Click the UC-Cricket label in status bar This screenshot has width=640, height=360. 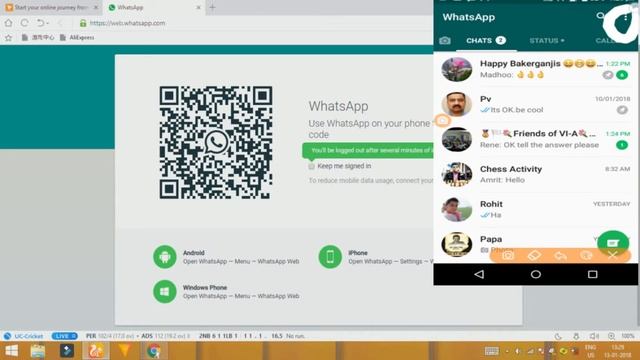29,336
